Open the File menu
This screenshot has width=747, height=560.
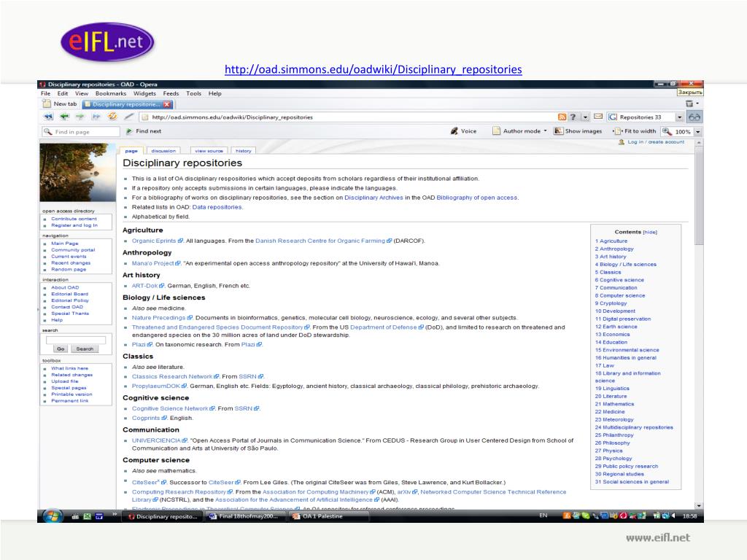(45, 93)
